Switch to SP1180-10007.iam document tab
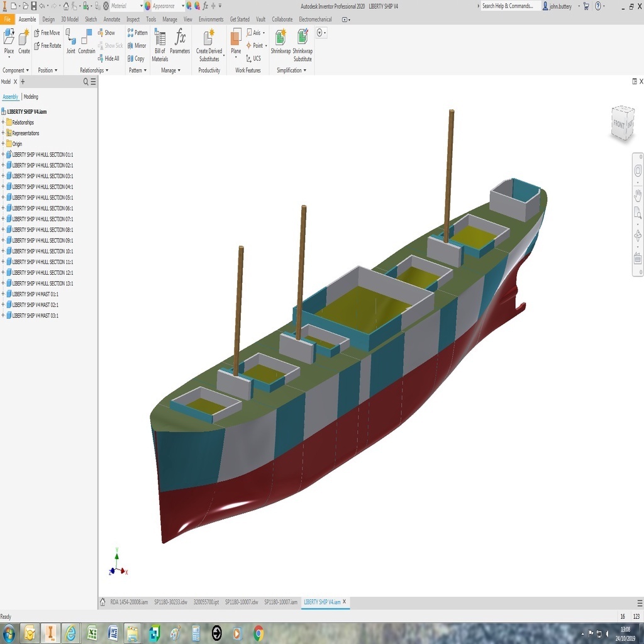Viewport: 644px width, 644px height. [x=280, y=602]
